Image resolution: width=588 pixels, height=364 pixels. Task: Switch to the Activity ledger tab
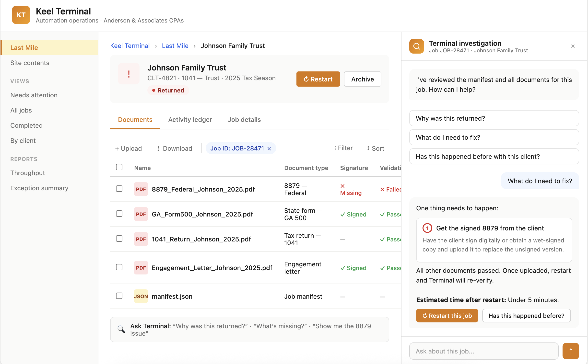coord(190,120)
